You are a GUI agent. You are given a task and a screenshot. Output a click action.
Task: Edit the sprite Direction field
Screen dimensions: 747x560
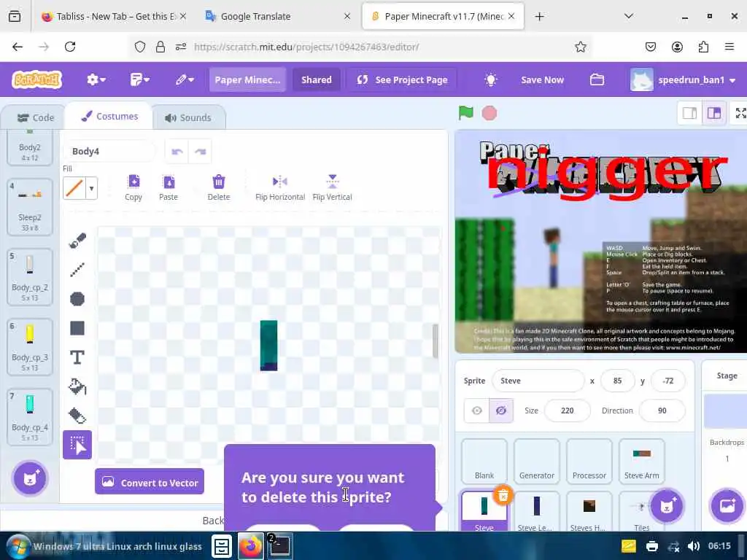point(662,411)
